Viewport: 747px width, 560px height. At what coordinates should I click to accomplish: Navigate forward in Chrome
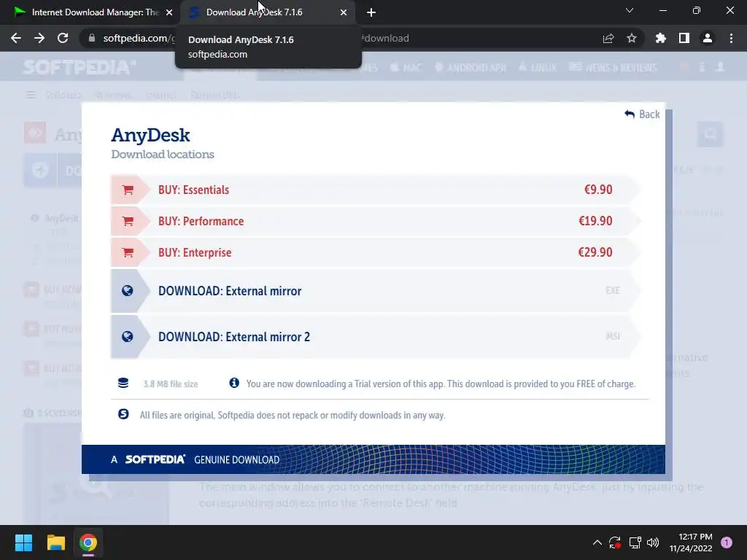click(39, 38)
